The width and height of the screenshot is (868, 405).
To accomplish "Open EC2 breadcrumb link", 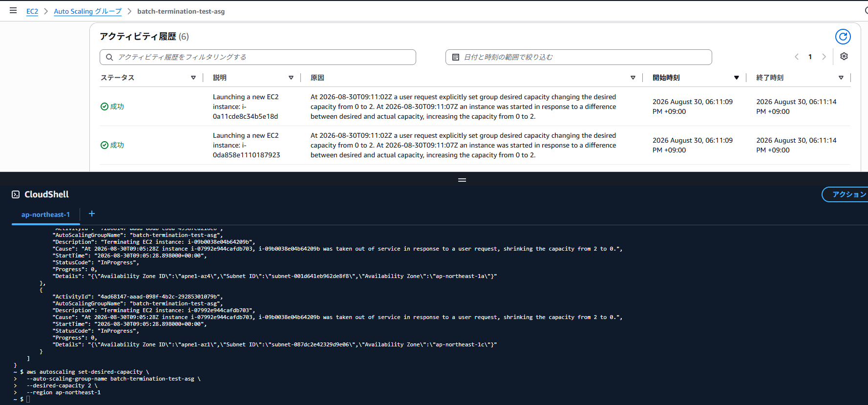I will pos(32,11).
